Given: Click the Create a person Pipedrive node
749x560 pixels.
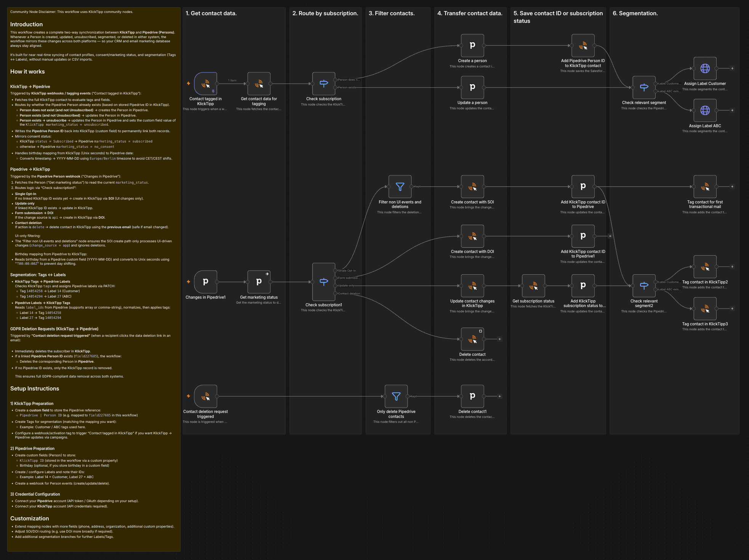Looking at the screenshot, I should (x=472, y=45).
